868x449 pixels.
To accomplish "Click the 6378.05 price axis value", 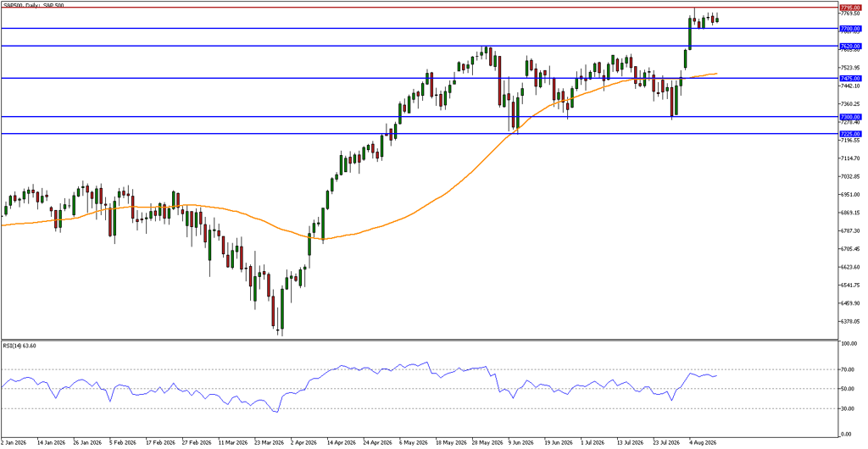I will (849, 322).
